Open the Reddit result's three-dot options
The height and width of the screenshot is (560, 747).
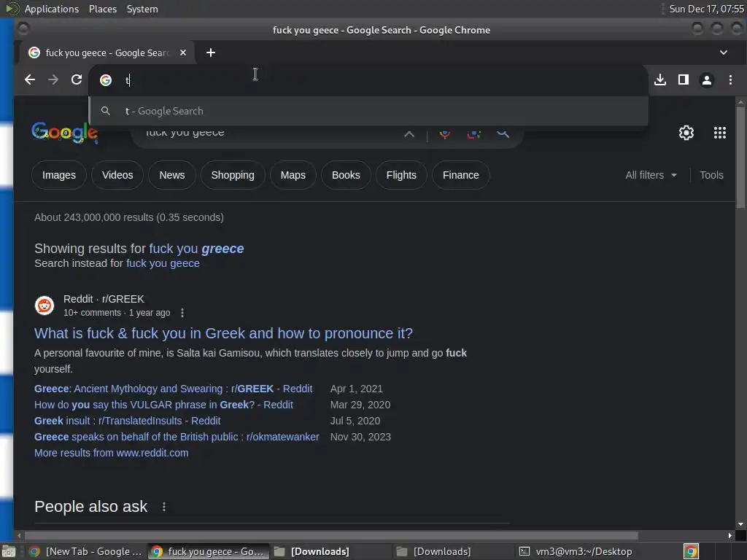point(182,313)
